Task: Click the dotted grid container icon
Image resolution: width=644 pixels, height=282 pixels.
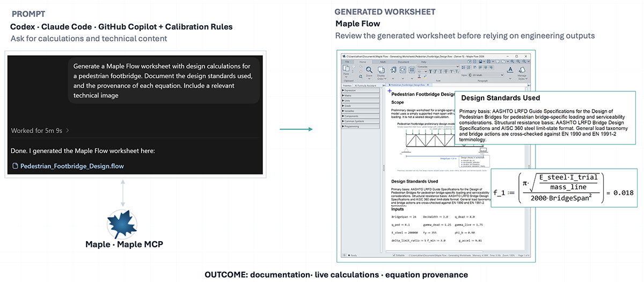Action: coord(412,69)
